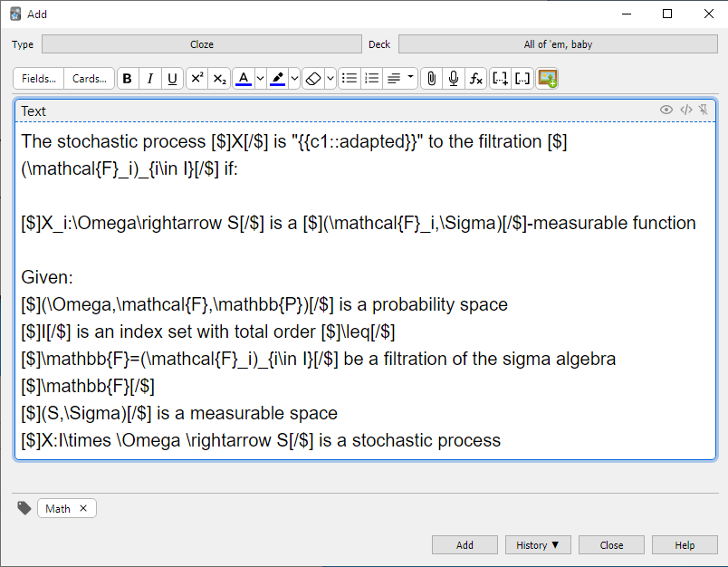Open the Cloze note type selector
728x567 pixels.
[201, 43]
